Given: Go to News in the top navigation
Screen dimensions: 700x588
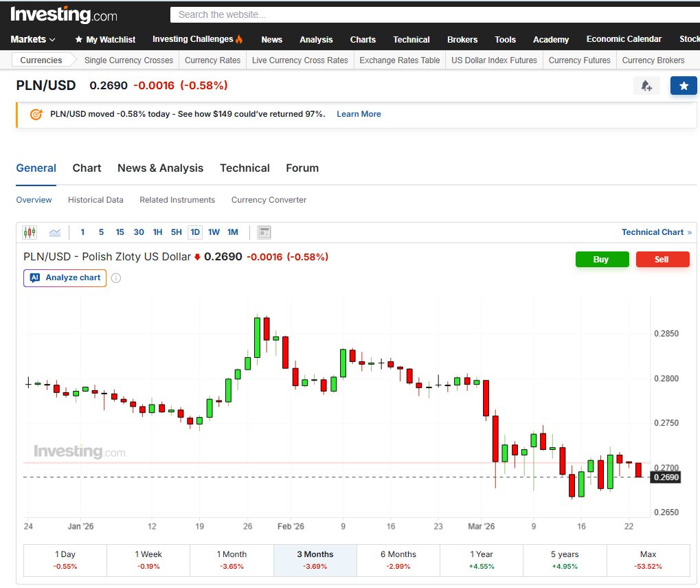Looking at the screenshot, I should tap(271, 40).
